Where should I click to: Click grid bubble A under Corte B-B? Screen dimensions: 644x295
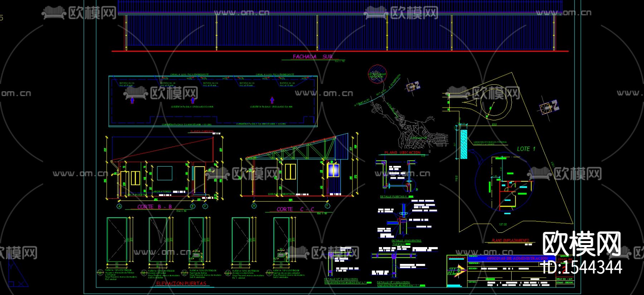(x=119, y=206)
